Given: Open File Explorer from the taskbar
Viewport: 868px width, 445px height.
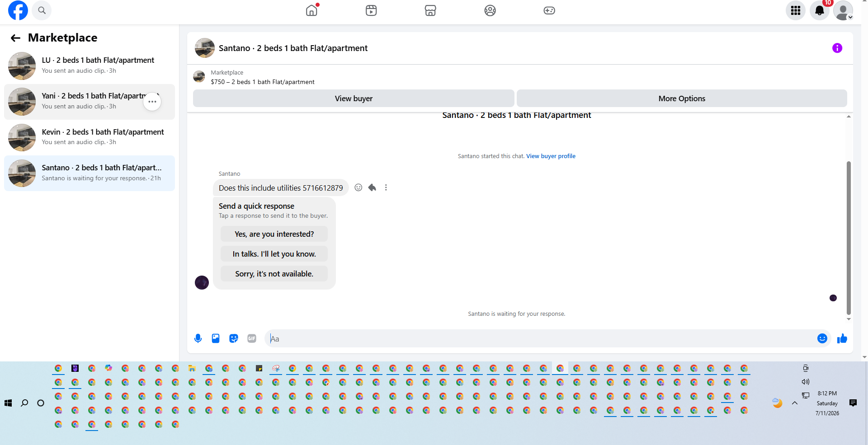Looking at the screenshot, I should tap(192, 368).
